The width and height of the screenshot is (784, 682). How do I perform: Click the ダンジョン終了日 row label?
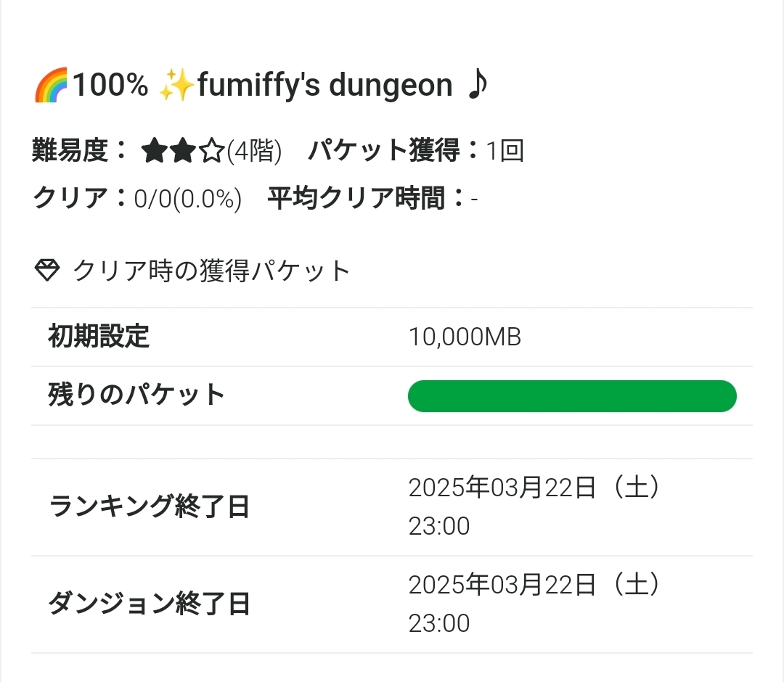tap(149, 604)
